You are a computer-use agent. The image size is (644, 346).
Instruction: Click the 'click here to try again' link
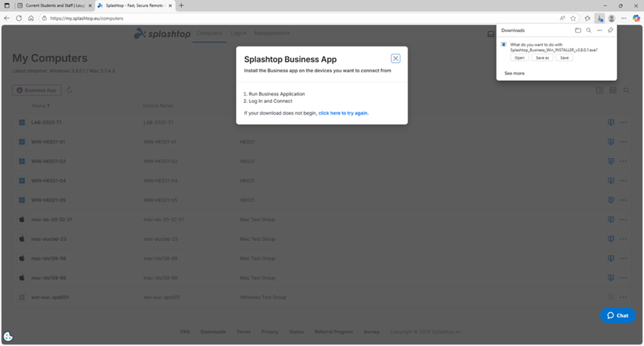click(344, 113)
